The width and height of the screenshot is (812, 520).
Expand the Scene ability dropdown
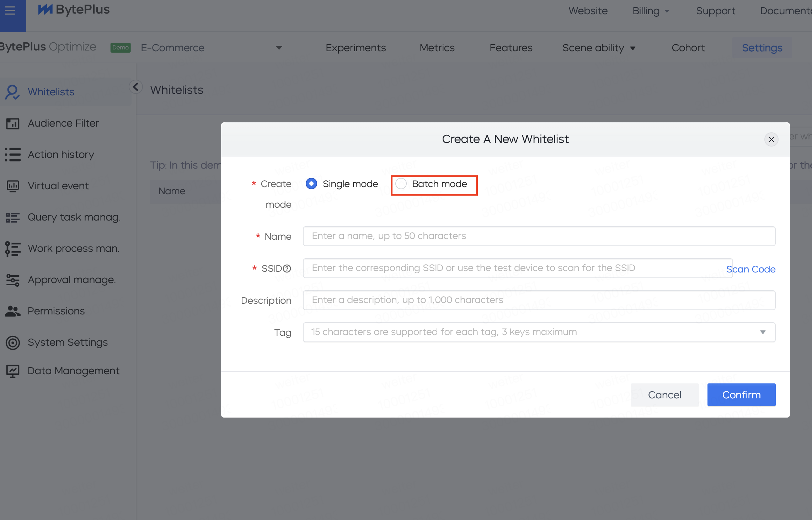633,48
